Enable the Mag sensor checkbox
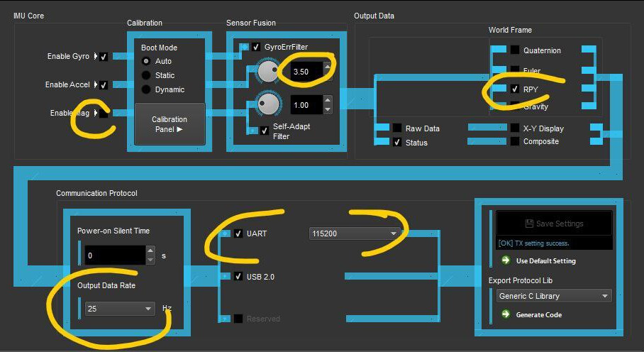 coord(104,113)
